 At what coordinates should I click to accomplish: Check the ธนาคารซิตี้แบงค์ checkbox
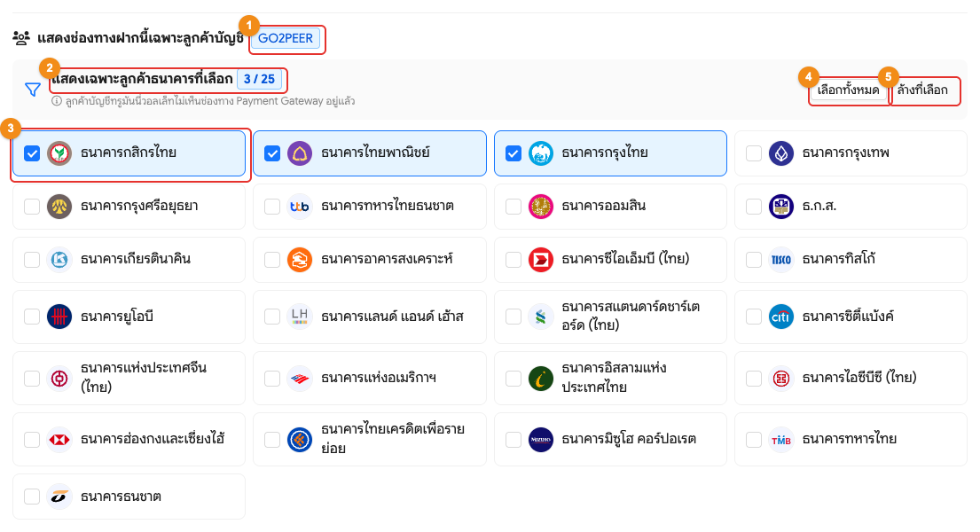[x=754, y=317]
